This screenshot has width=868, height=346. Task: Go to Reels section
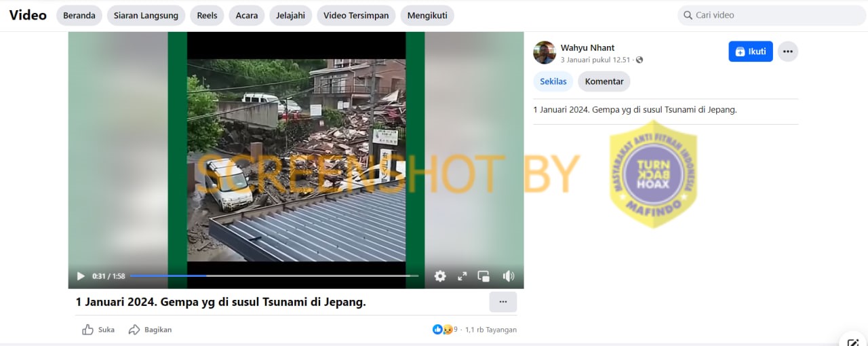click(207, 16)
